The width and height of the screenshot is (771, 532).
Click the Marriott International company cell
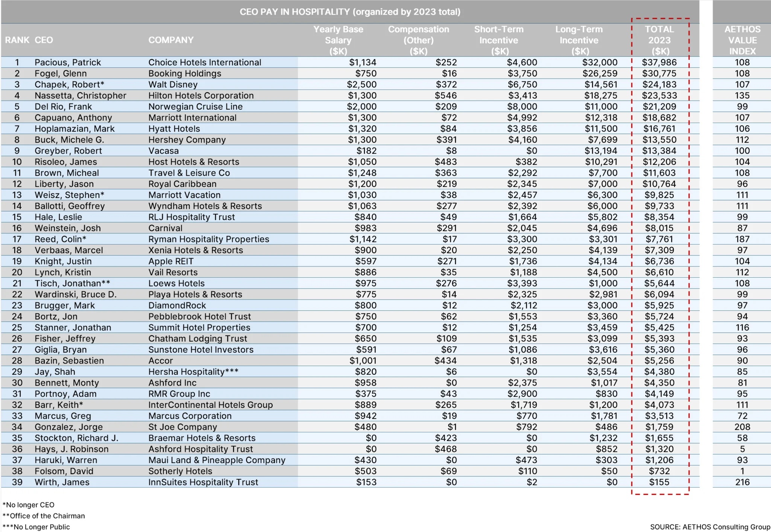[x=192, y=118]
